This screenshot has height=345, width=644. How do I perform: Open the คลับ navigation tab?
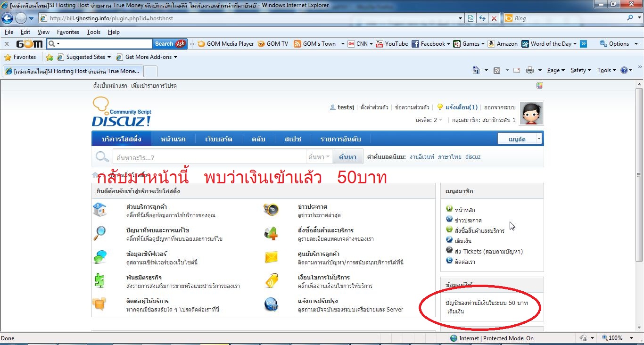pyautogui.click(x=258, y=139)
